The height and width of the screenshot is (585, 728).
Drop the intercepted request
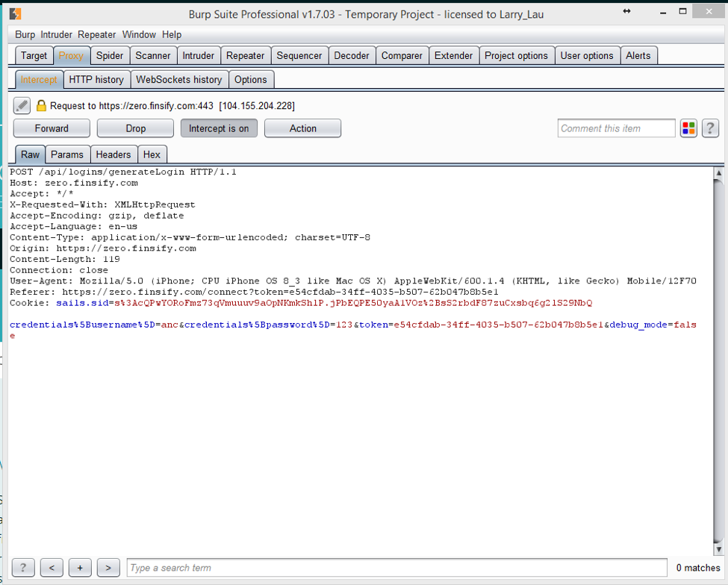click(136, 128)
